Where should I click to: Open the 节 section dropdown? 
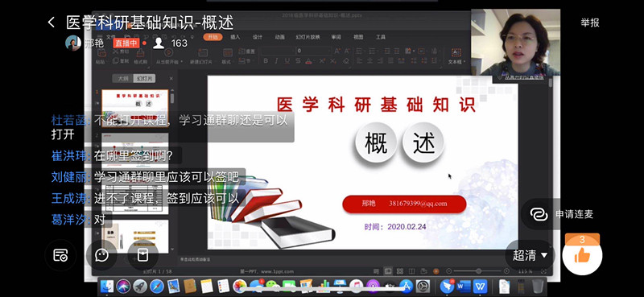245,61
